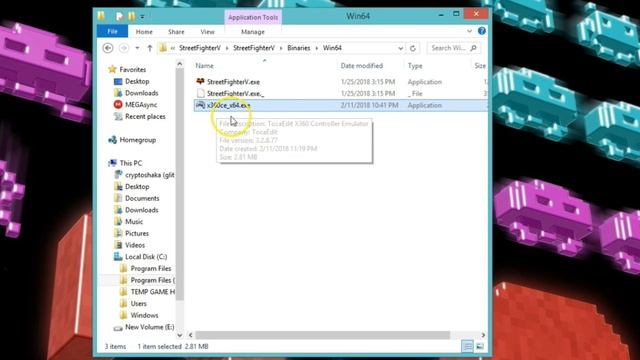Image resolution: width=640 pixels, height=360 pixels.
Task: Open Local Disk (C:)
Action: point(146,257)
